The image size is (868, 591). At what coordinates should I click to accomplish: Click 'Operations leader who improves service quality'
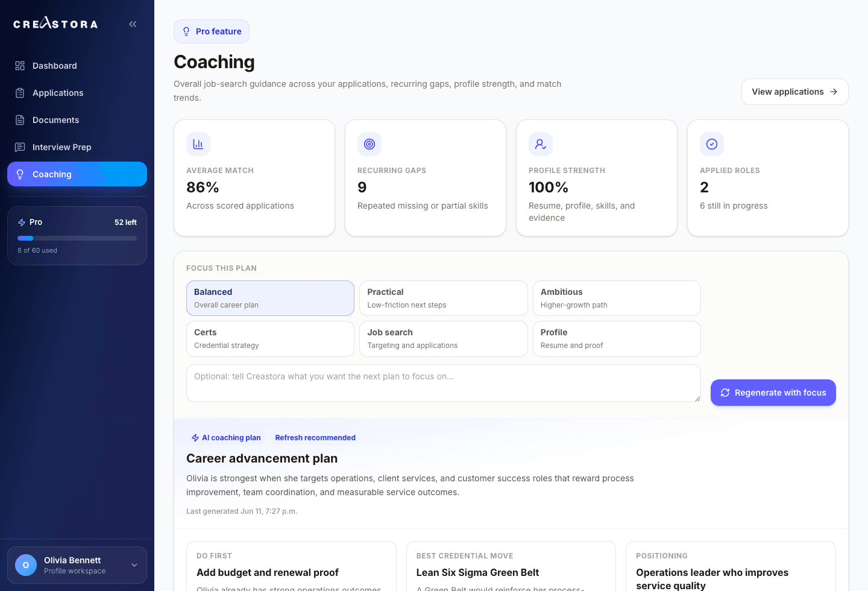pos(712,579)
